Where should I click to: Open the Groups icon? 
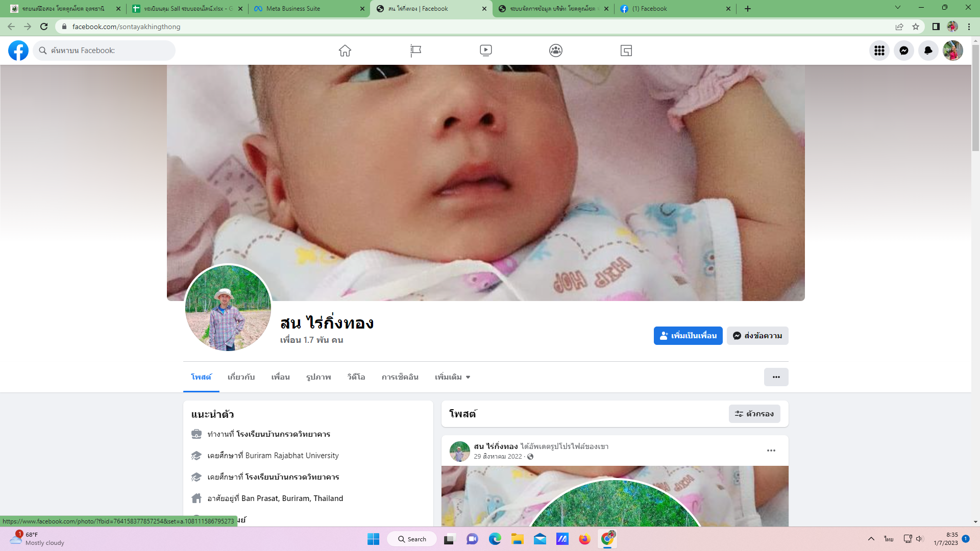[556, 51]
